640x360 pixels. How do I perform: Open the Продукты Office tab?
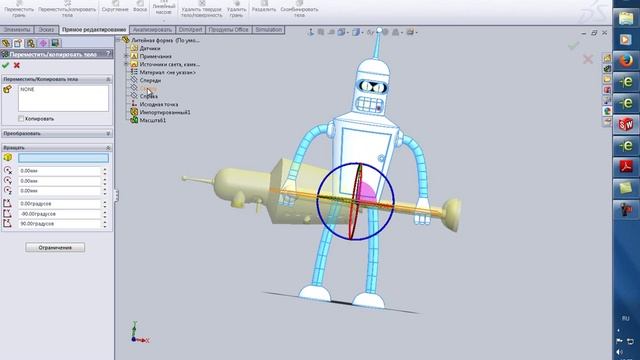(228, 30)
